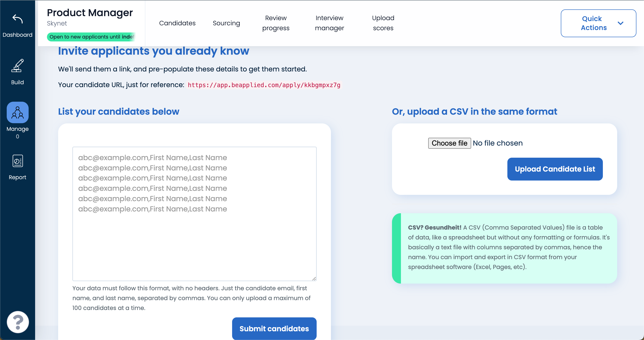Click the green open-to-applicants status badge
This screenshot has height=340, width=644.
pos(91,37)
